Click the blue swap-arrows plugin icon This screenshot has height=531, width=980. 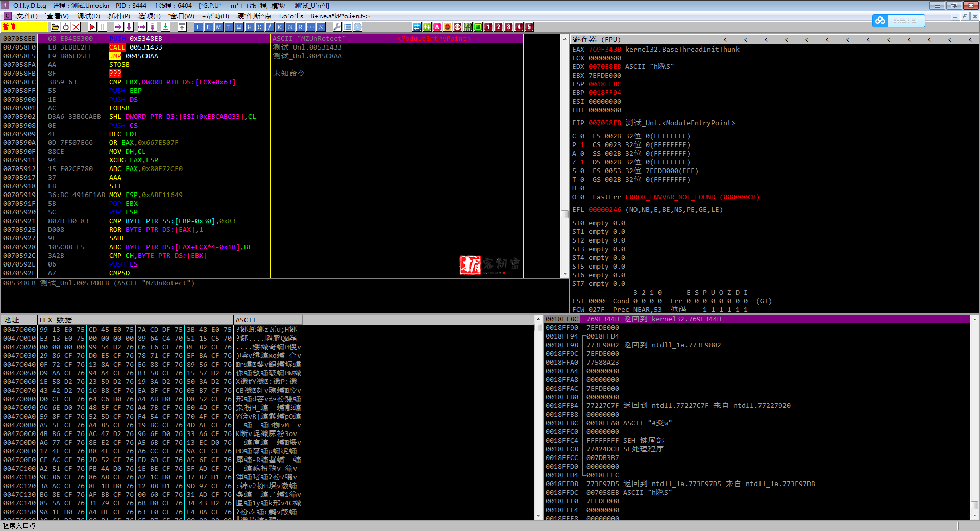click(x=417, y=27)
